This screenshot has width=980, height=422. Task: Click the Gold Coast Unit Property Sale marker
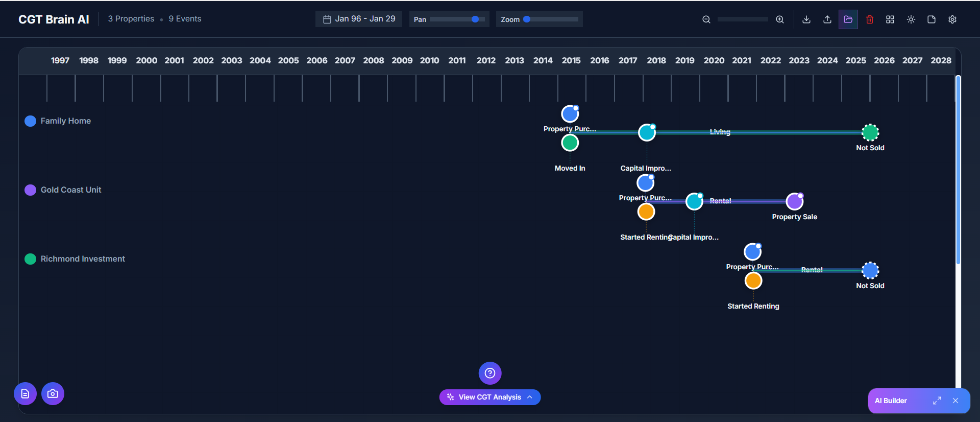(794, 202)
